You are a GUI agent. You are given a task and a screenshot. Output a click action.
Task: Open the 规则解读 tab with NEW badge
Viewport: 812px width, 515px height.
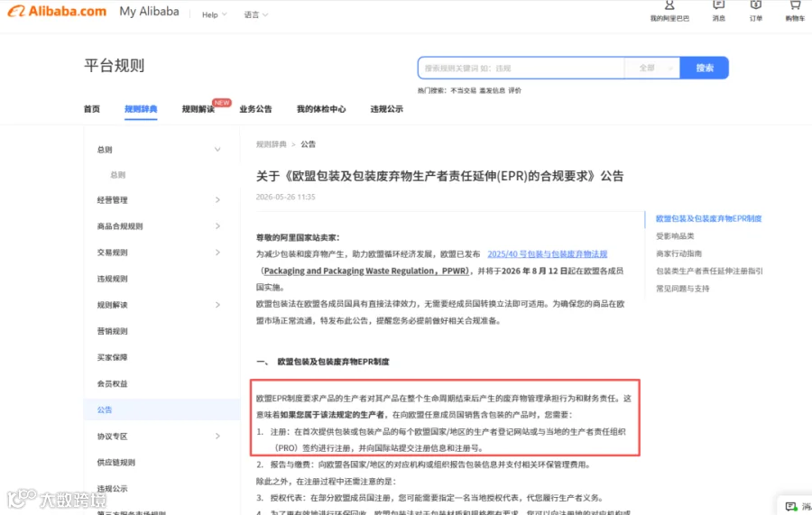pyautogui.click(x=198, y=109)
